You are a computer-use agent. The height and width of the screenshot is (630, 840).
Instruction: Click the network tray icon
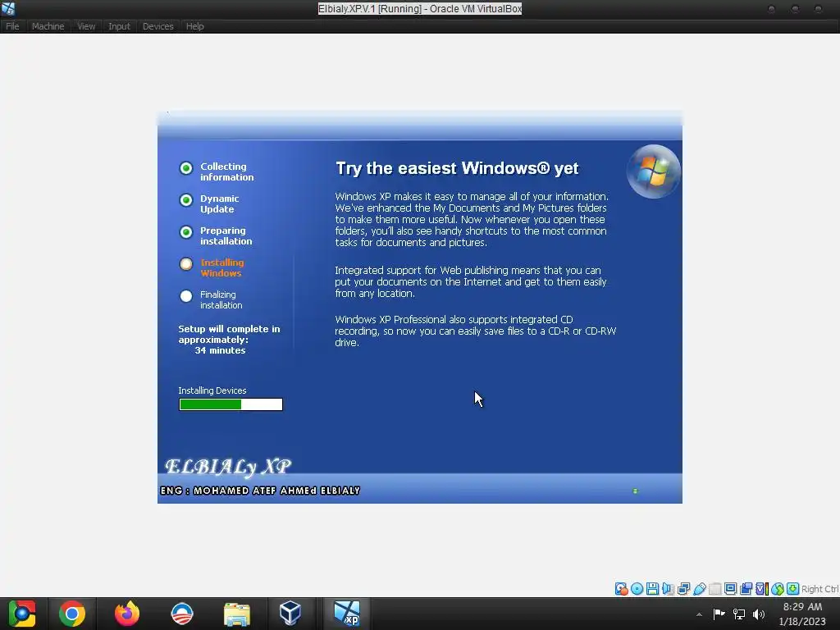[x=739, y=614]
